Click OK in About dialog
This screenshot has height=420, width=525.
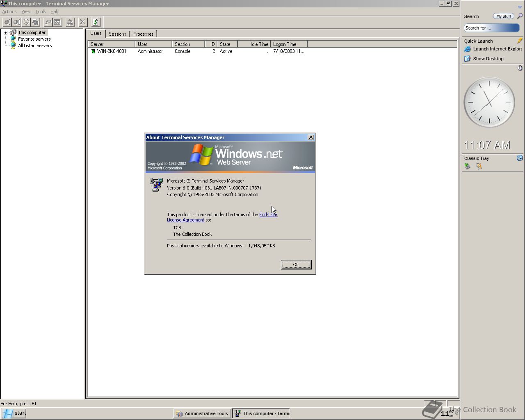tap(296, 265)
